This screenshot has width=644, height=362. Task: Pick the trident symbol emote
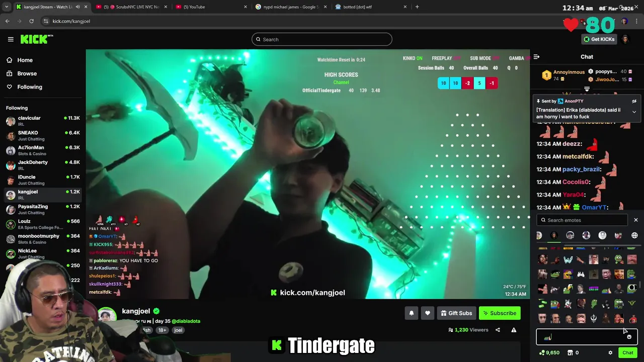[594, 318]
